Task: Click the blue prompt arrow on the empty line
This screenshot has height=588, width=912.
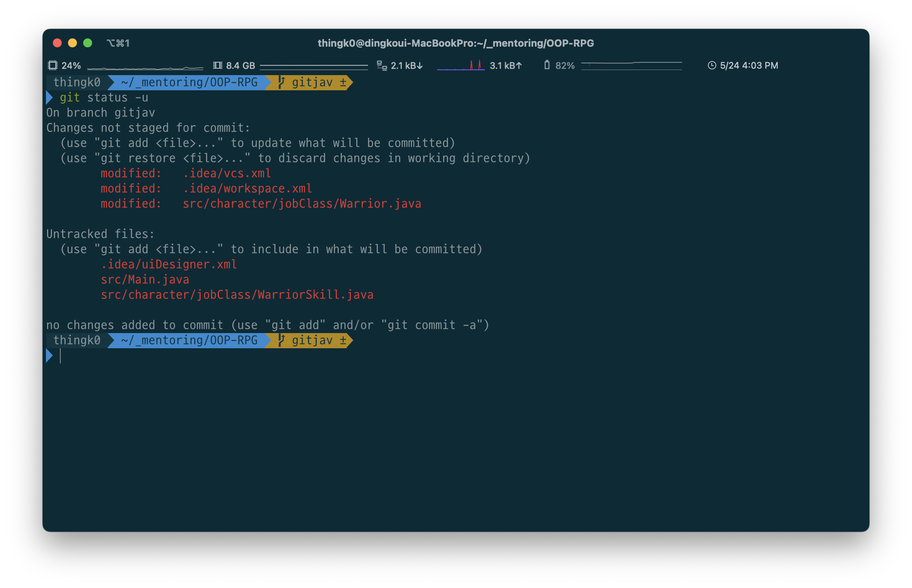Action: click(49, 356)
